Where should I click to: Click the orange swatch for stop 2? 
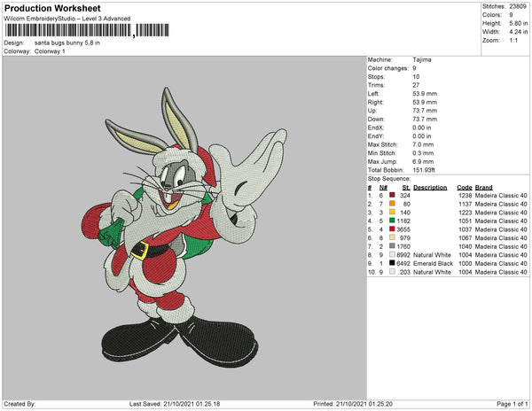coord(392,204)
